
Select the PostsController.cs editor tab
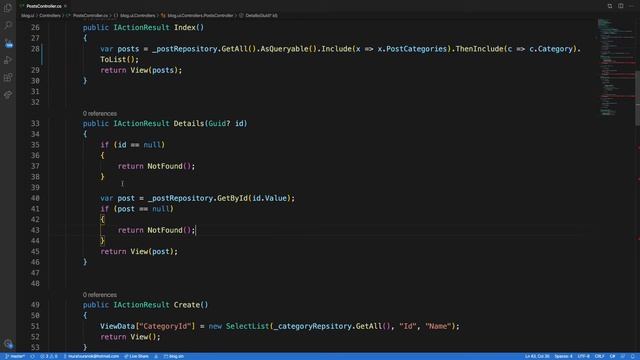point(43,6)
